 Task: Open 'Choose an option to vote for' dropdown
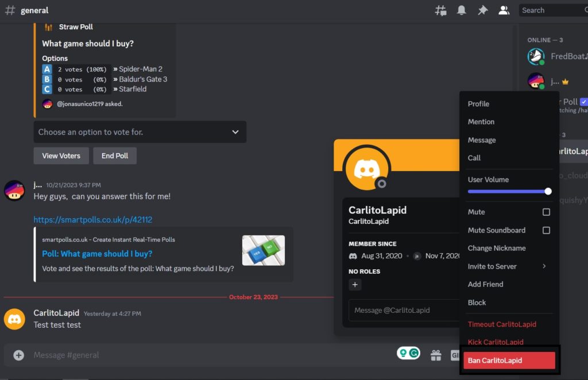pos(140,132)
